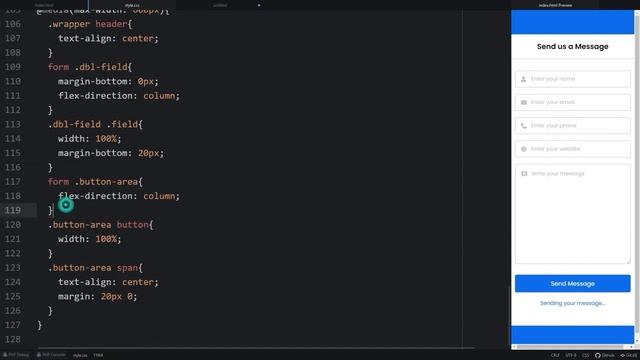640x360 pixels.
Task: Click 'Sending your message...' status text
Action: click(x=572, y=303)
